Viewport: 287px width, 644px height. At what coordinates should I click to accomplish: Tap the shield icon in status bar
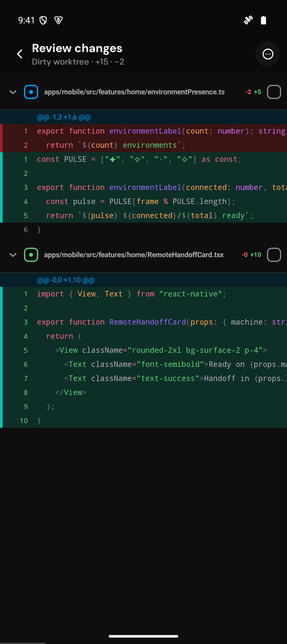click(x=43, y=20)
